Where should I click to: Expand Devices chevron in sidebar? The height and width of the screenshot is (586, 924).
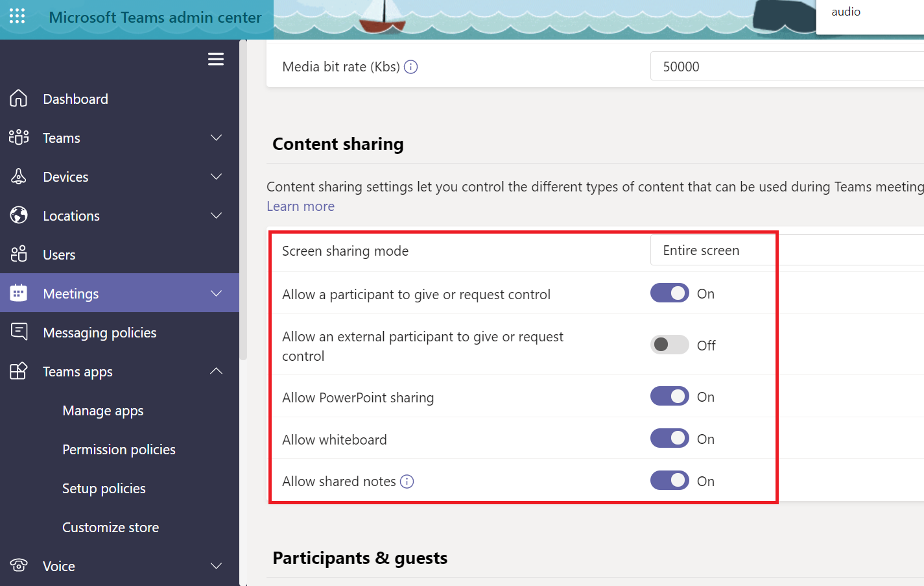217,177
